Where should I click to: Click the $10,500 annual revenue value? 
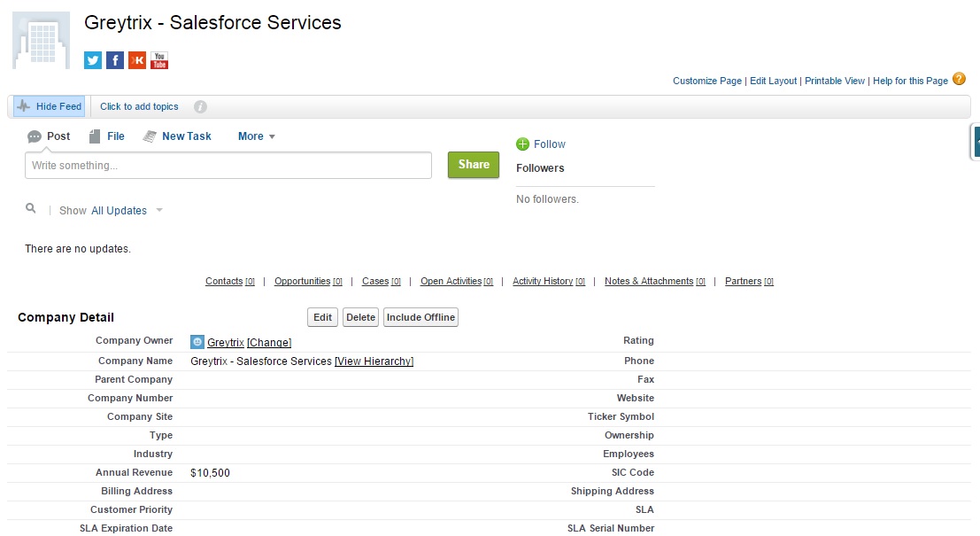click(x=210, y=473)
